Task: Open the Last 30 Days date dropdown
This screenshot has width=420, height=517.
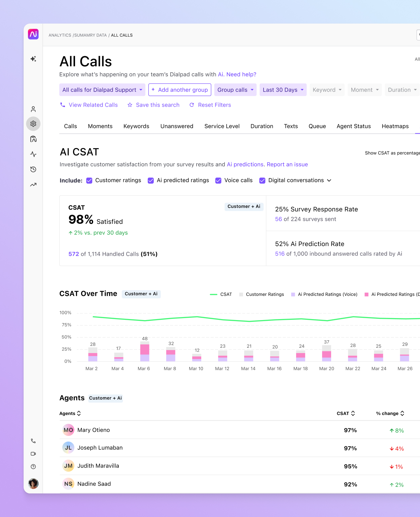Action: 283,90
